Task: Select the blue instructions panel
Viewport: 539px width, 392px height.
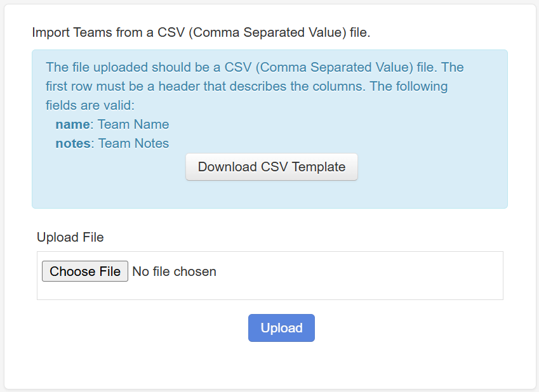Action: tap(269, 128)
